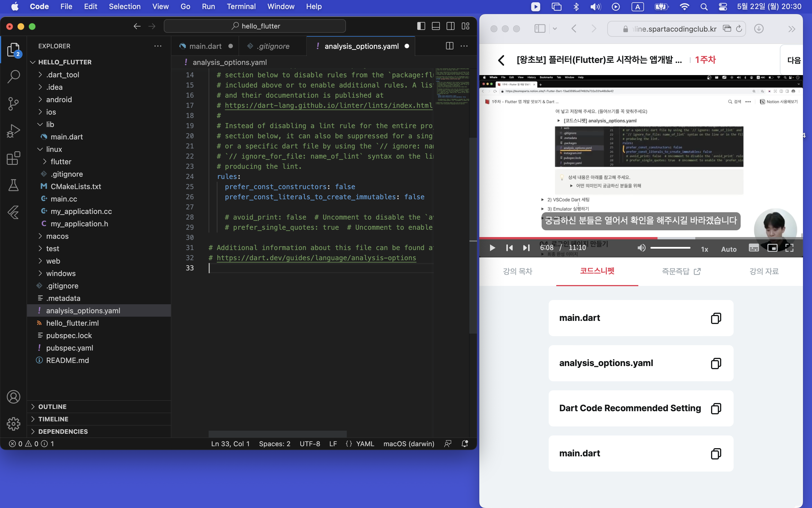Expand the .dart_tool folder
Image resolution: width=812 pixels, height=508 pixels.
(63, 75)
